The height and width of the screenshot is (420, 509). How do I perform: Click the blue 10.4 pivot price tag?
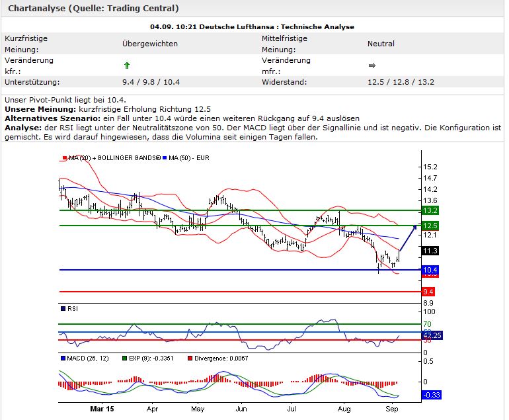tap(430, 270)
